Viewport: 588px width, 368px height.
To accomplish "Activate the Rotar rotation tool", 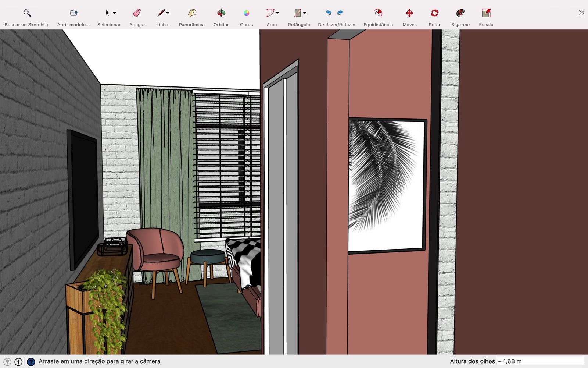I will (434, 13).
